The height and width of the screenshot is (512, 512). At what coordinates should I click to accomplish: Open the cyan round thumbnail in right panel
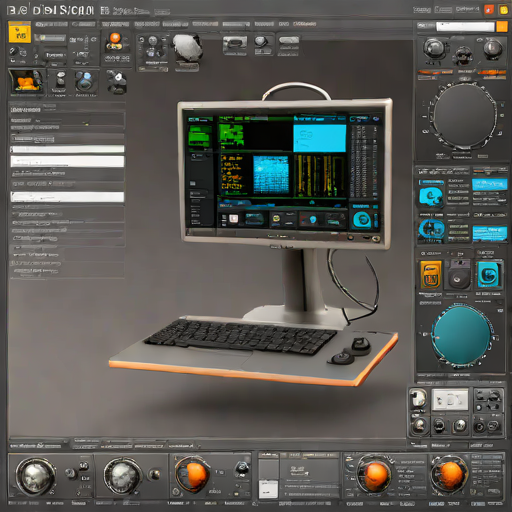[431, 196]
